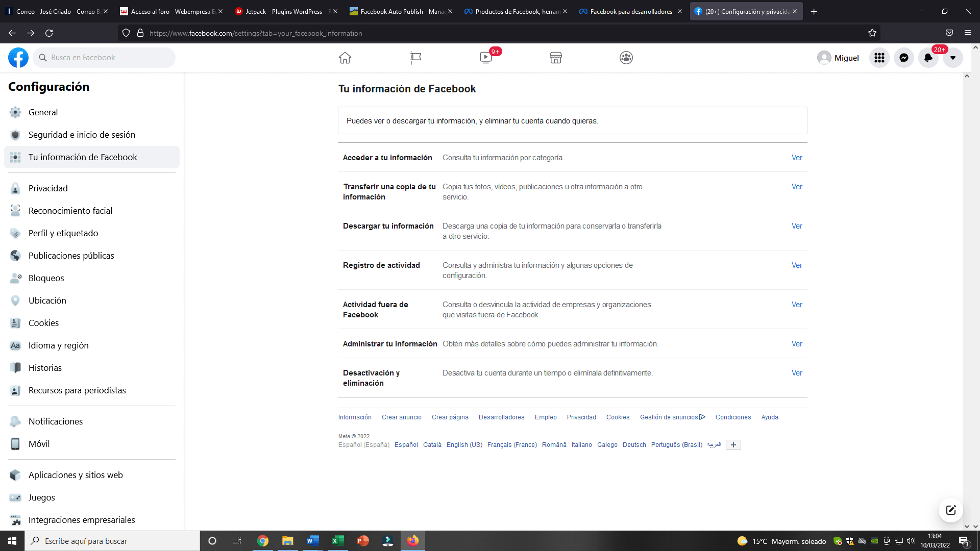Screen dimensions: 980x551
Task: Click Ver for Acceder a tu información
Action: (x=797, y=158)
